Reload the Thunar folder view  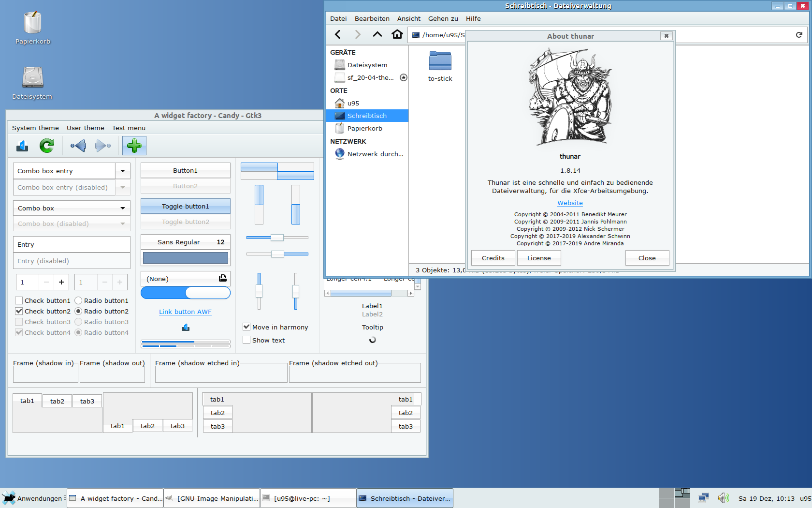(x=799, y=35)
